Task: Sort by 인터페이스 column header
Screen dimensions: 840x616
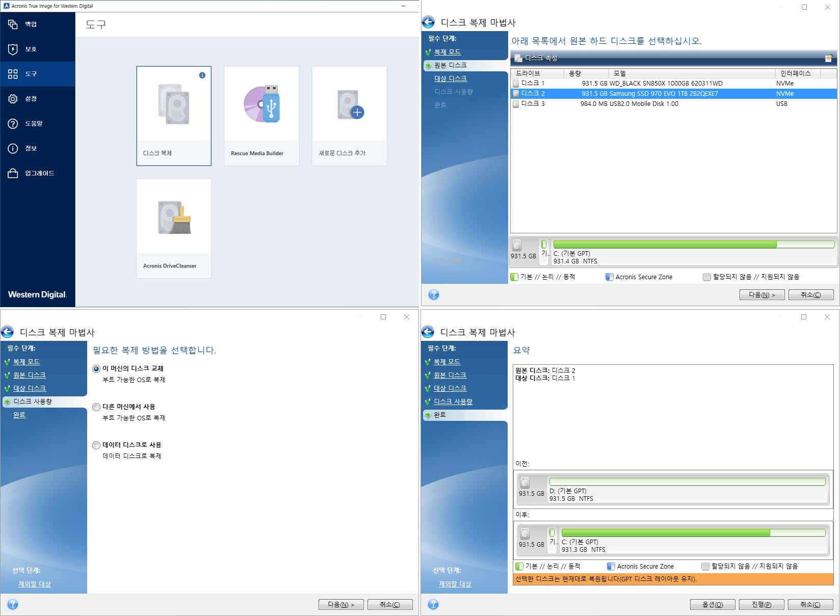Action: 798,73
